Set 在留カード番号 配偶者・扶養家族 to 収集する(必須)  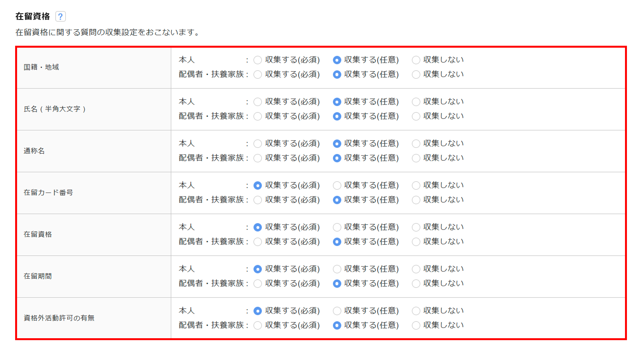click(258, 200)
